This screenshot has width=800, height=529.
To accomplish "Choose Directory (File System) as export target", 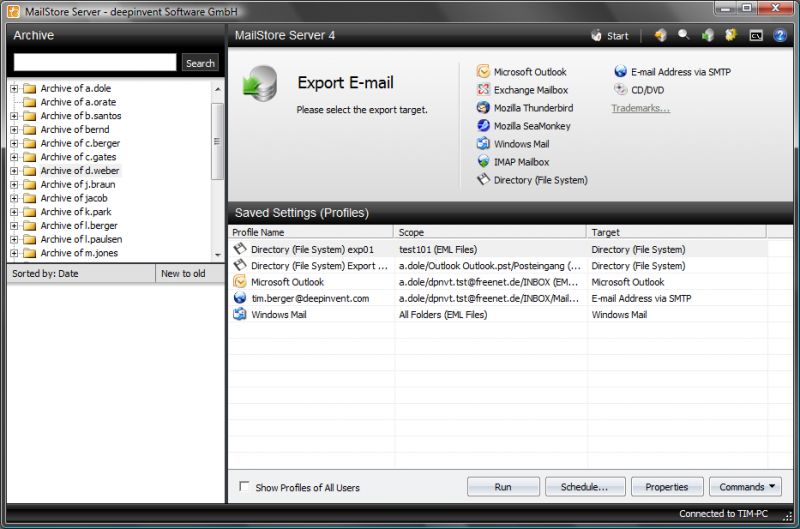I will pyautogui.click(x=532, y=180).
